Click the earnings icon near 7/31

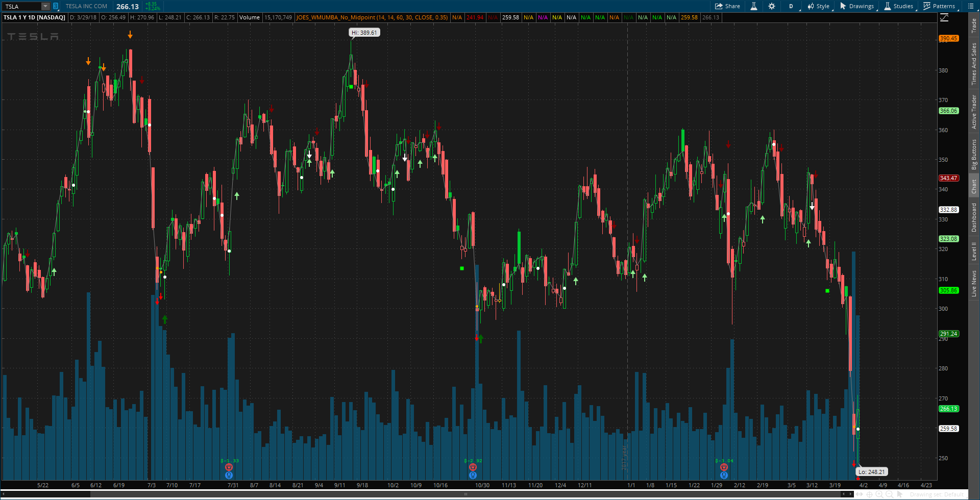coord(229,467)
